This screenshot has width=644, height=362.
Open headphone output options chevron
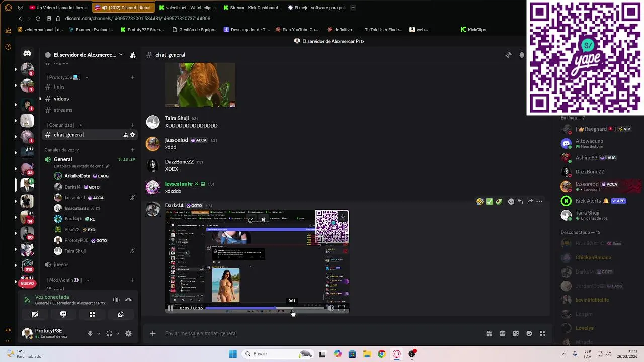click(x=118, y=333)
